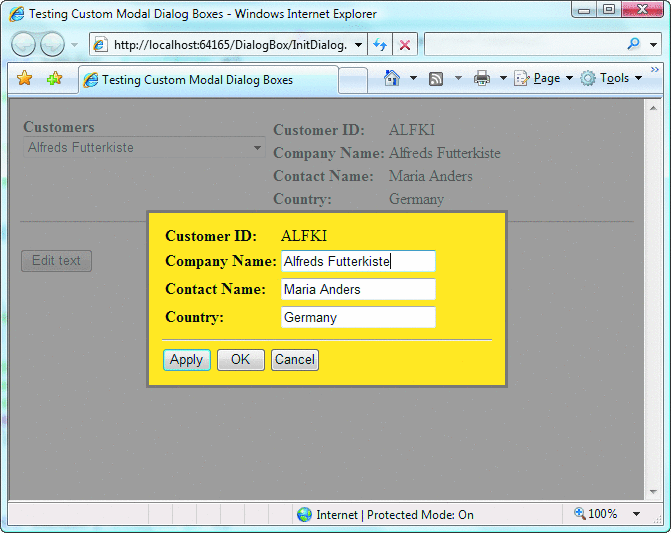671x533 pixels.
Task: Click the Print icon
Action: tap(482, 78)
